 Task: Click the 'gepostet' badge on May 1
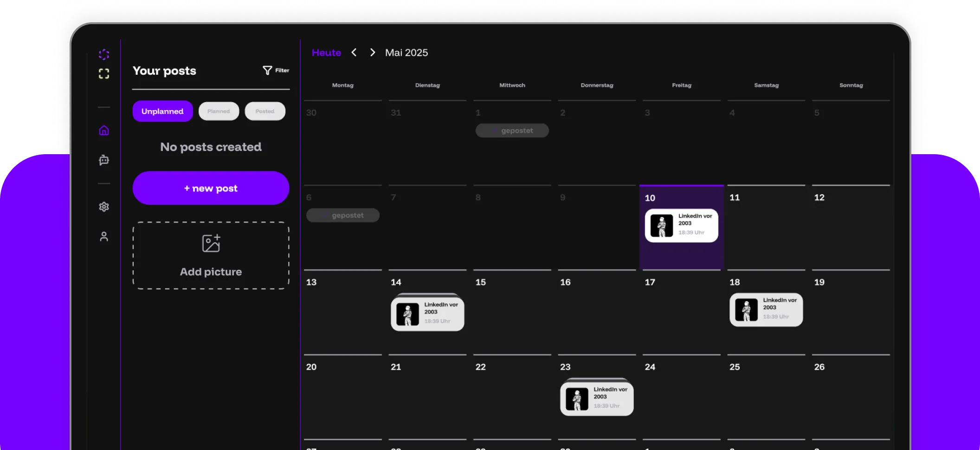[x=512, y=130]
